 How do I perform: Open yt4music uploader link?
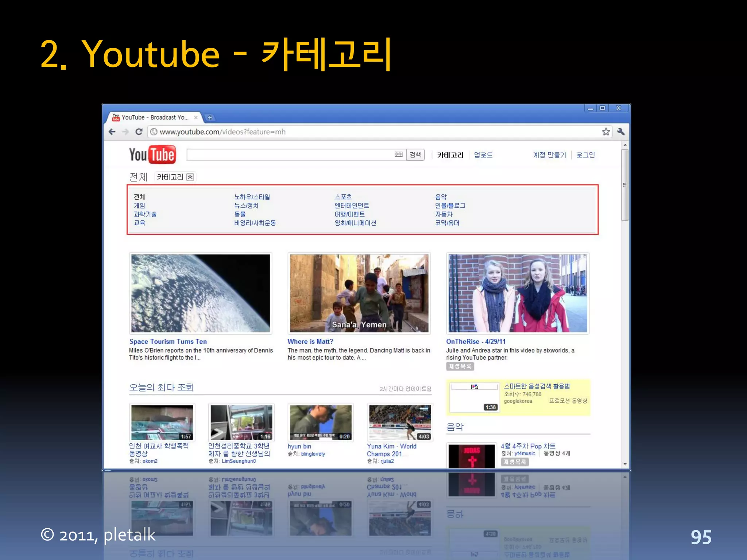(525, 454)
